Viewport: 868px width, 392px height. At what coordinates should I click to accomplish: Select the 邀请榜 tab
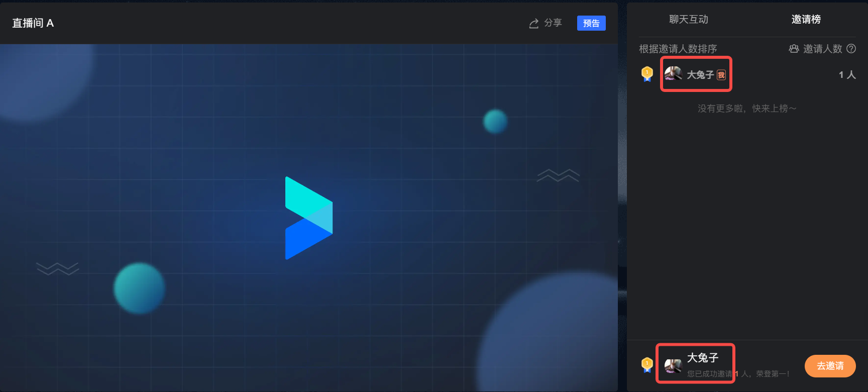click(x=806, y=20)
